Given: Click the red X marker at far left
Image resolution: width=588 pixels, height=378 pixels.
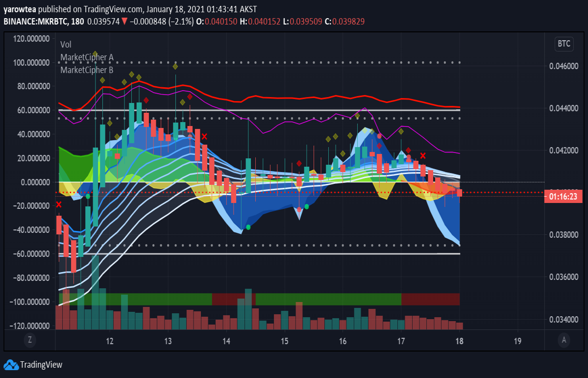Looking at the screenshot, I should coord(59,204).
